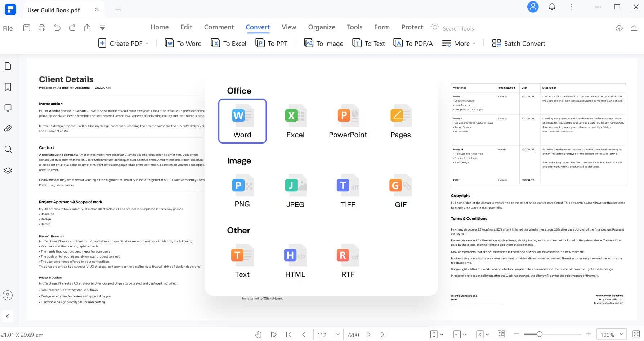Toggle two-page reading view
Viewport: 644px width, 341px height.
tap(501, 334)
